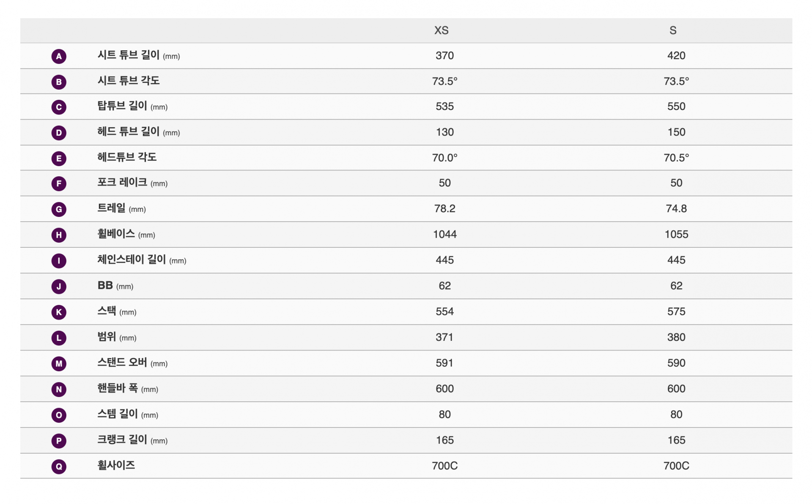Select the 1044 wheelbase value for XS
This screenshot has height=504, width=812.
point(445,234)
